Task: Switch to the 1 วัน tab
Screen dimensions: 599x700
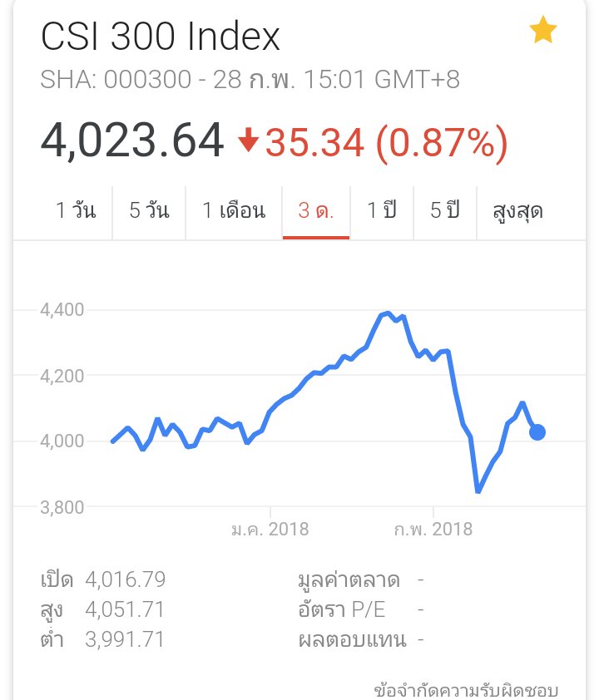Action: coord(76,210)
